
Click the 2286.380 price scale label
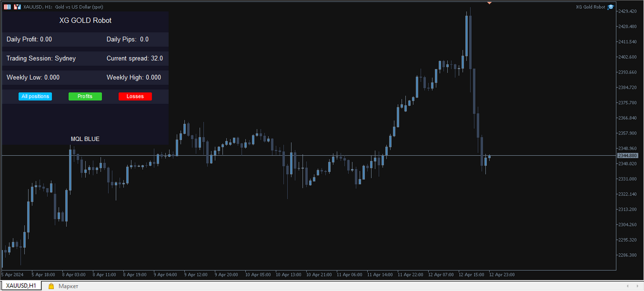coord(628,255)
